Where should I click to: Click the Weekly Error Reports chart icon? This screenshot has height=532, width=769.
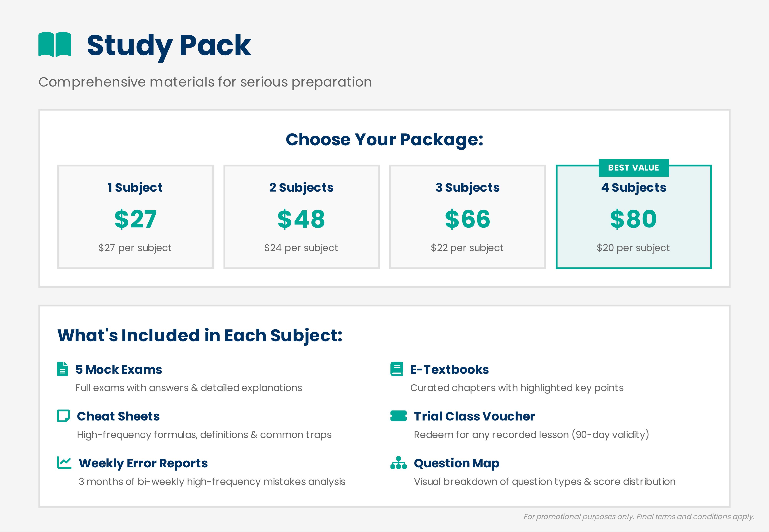click(x=64, y=463)
